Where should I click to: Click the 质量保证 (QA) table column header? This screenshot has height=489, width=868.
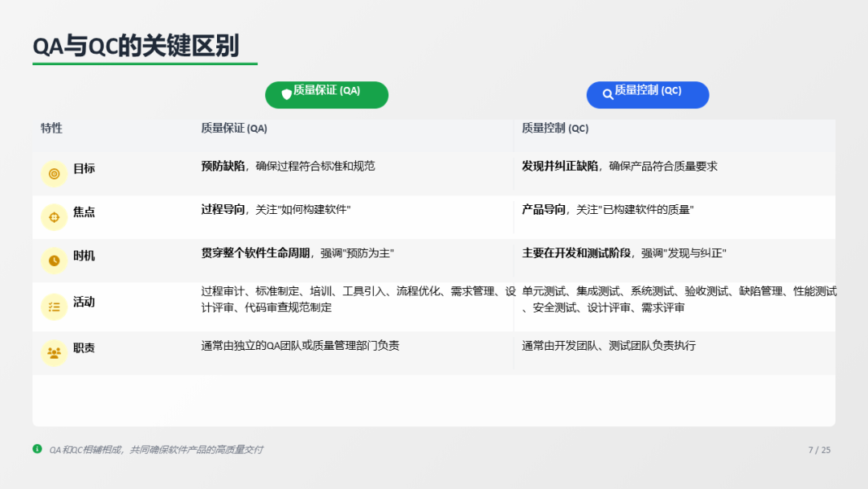[234, 129]
